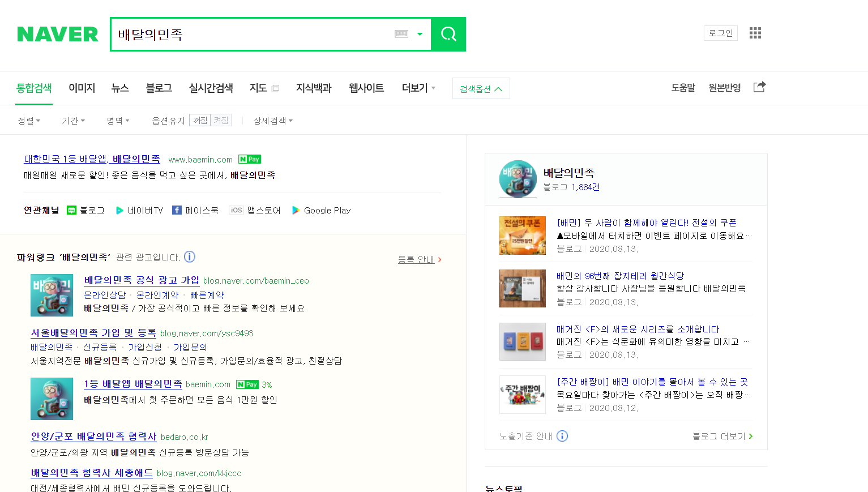868x492 pixels.
Task: Click thumbnail beside 1등 배달앱 배달의민족
Action: coord(52,399)
